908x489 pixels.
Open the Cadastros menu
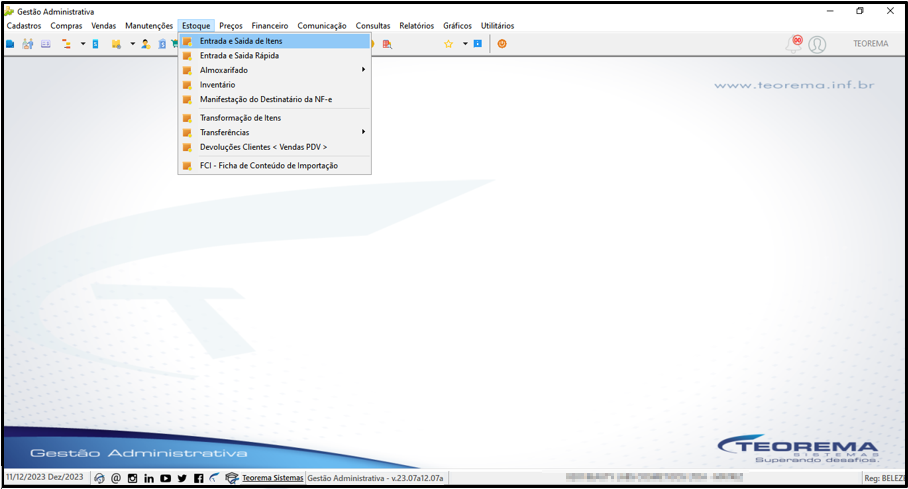coord(24,25)
